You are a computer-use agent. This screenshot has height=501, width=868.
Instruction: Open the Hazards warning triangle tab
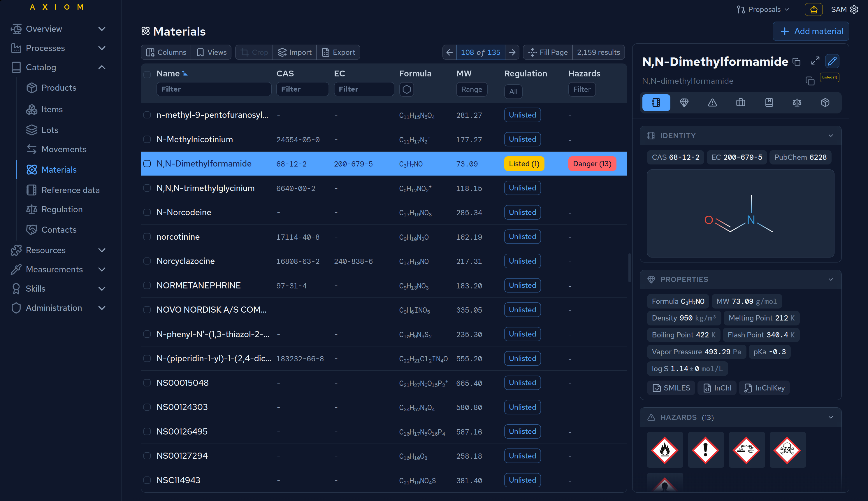coord(712,103)
